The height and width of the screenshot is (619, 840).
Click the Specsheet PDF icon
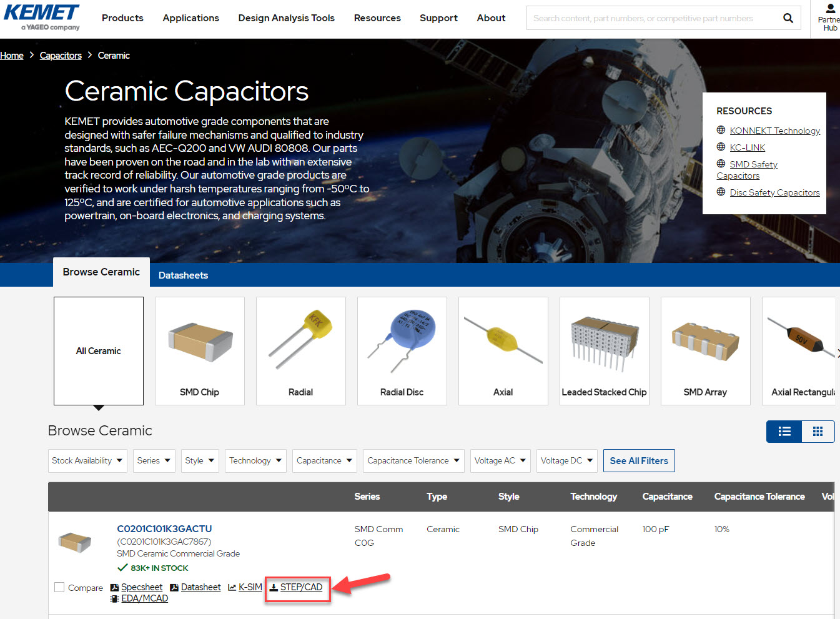tap(114, 588)
